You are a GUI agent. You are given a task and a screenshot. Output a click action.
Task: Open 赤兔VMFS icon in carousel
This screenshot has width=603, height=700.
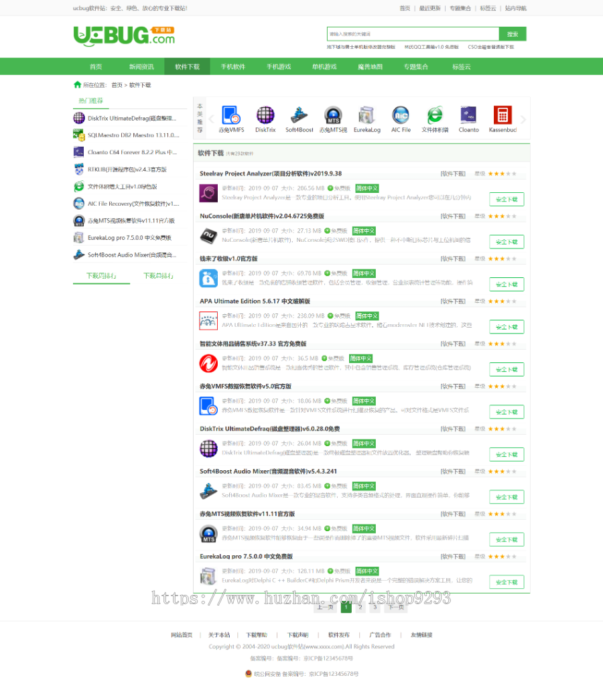(231, 115)
